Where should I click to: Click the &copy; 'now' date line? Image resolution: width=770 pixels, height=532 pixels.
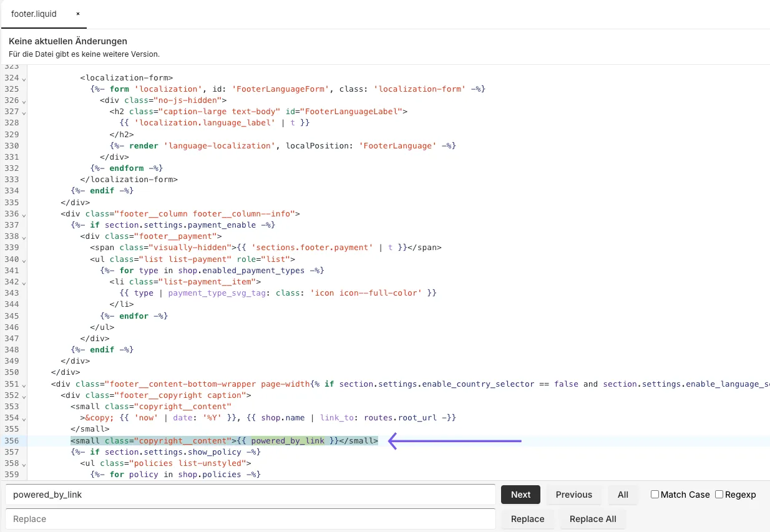(x=268, y=417)
